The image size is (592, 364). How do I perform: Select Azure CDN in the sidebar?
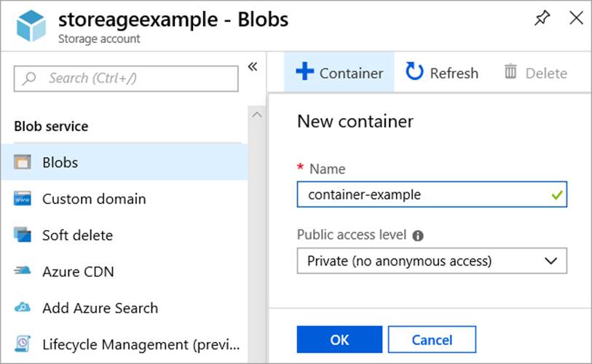78,272
